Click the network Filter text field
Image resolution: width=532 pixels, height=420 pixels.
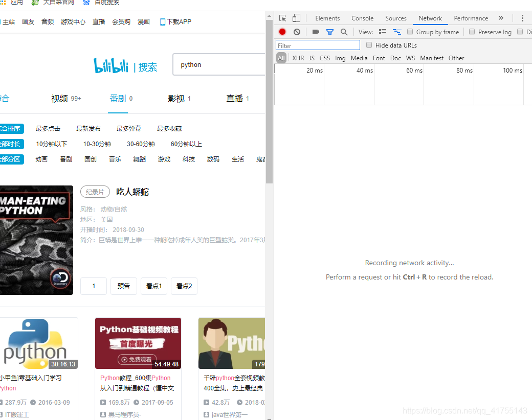pos(318,45)
